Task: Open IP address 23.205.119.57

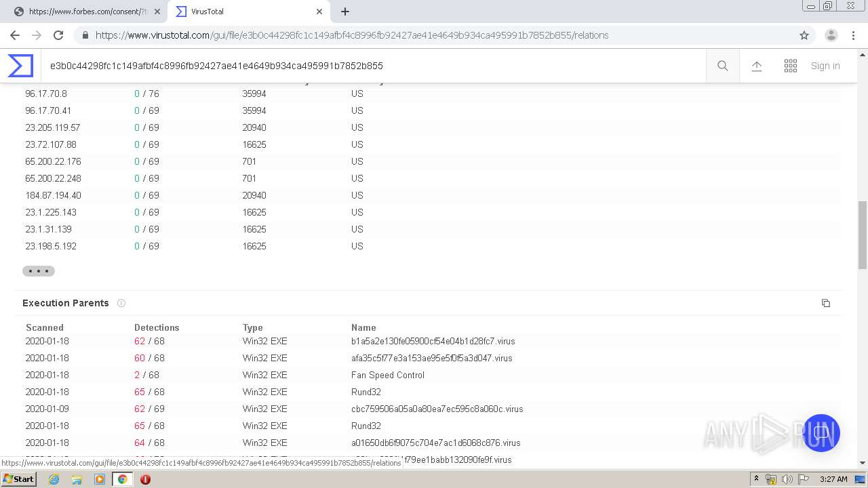Action: 53,127
